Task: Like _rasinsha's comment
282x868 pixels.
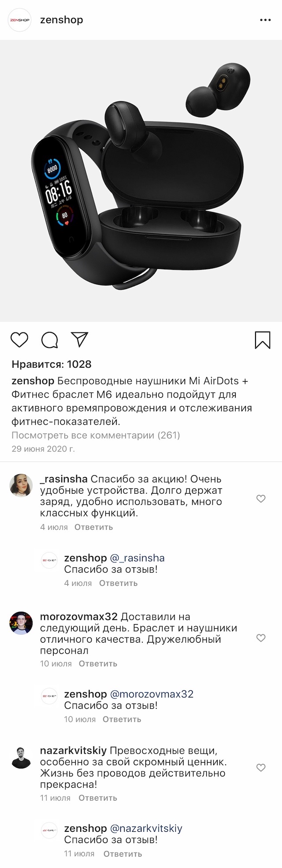Action: click(261, 499)
